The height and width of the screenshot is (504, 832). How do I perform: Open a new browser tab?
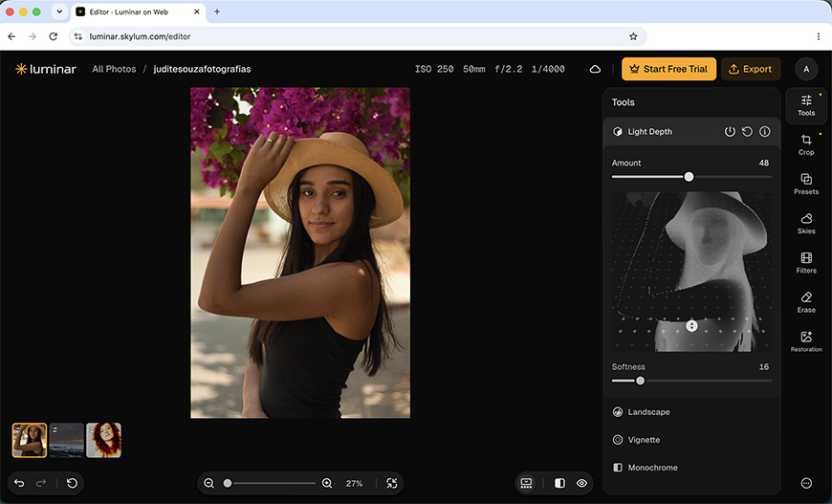pyautogui.click(x=216, y=11)
